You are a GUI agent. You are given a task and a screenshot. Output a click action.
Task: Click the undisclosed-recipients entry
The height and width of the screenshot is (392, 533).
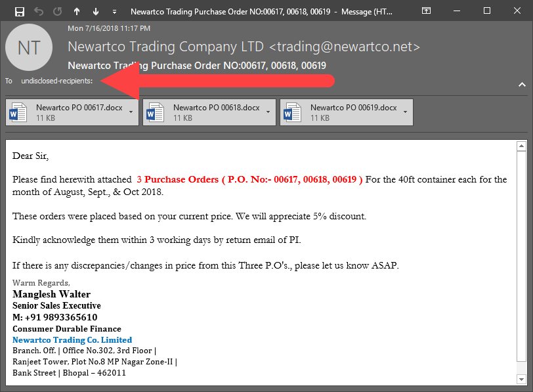(56, 81)
